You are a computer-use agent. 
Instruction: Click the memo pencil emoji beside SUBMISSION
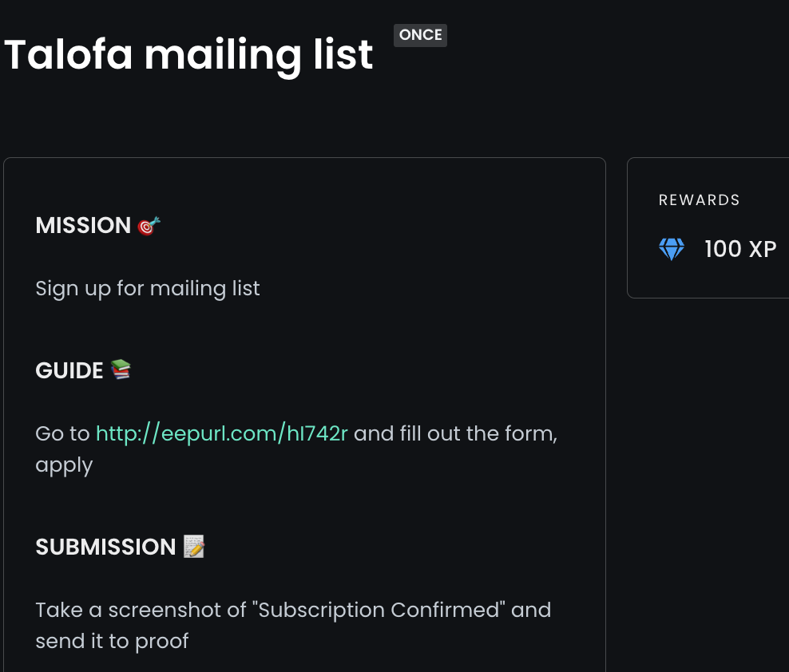pyautogui.click(x=194, y=546)
